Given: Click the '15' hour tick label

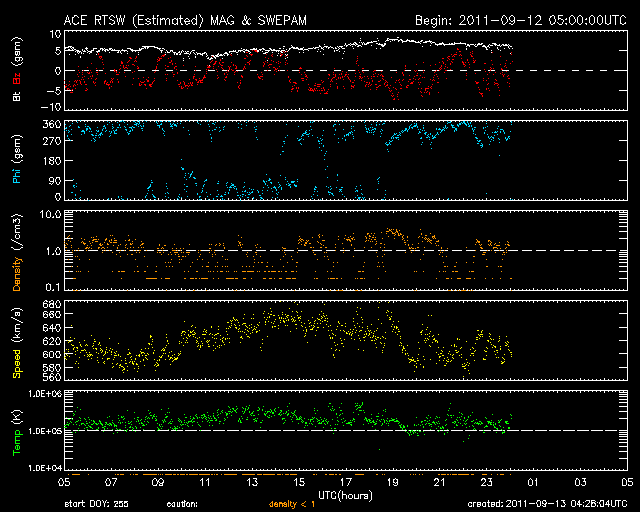Looking at the screenshot, I should coord(299,483).
